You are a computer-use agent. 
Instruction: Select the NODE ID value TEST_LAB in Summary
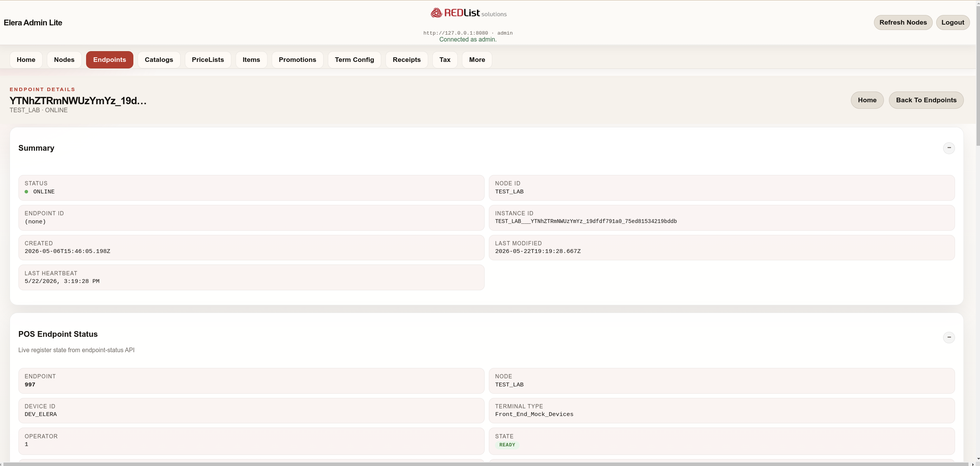click(509, 191)
